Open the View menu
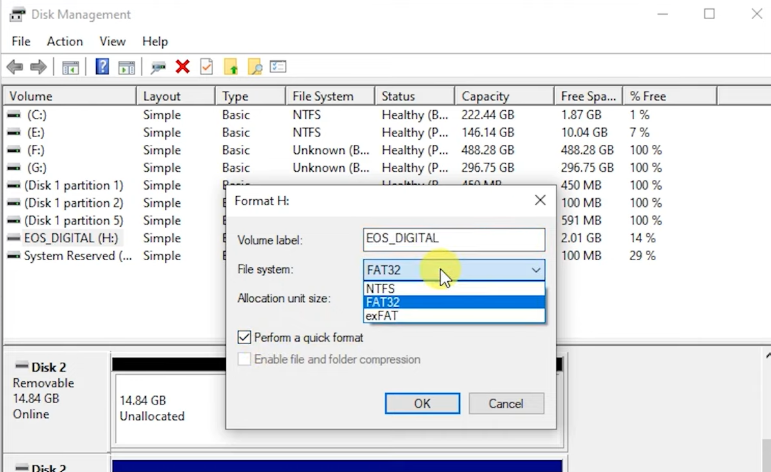The height and width of the screenshot is (472, 771). tap(112, 41)
